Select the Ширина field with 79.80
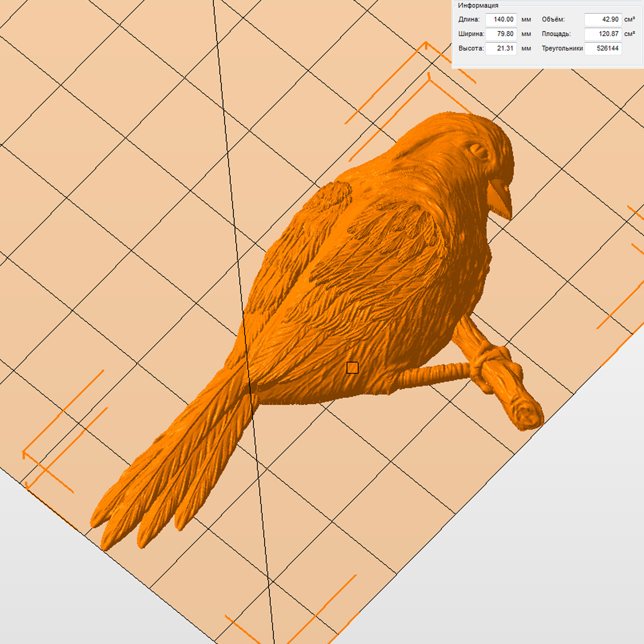This screenshot has height=644, width=644. (501, 34)
